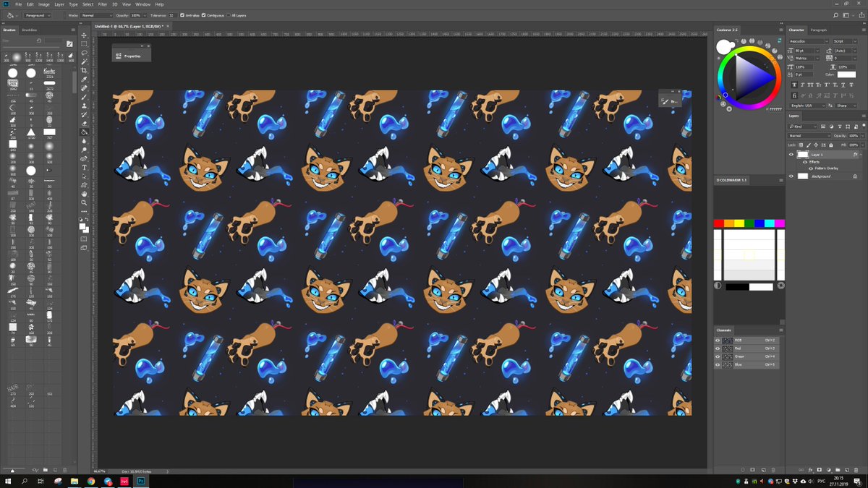Viewport: 868px width, 488px height.
Task: Open the Foreground fill source dropdown
Action: tap(37, 14)
